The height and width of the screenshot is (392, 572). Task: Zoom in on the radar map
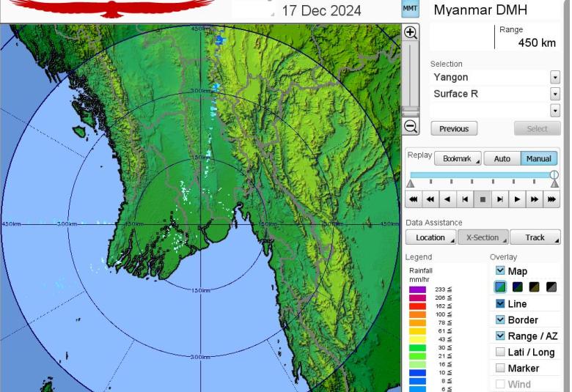(x=411, y=33)
